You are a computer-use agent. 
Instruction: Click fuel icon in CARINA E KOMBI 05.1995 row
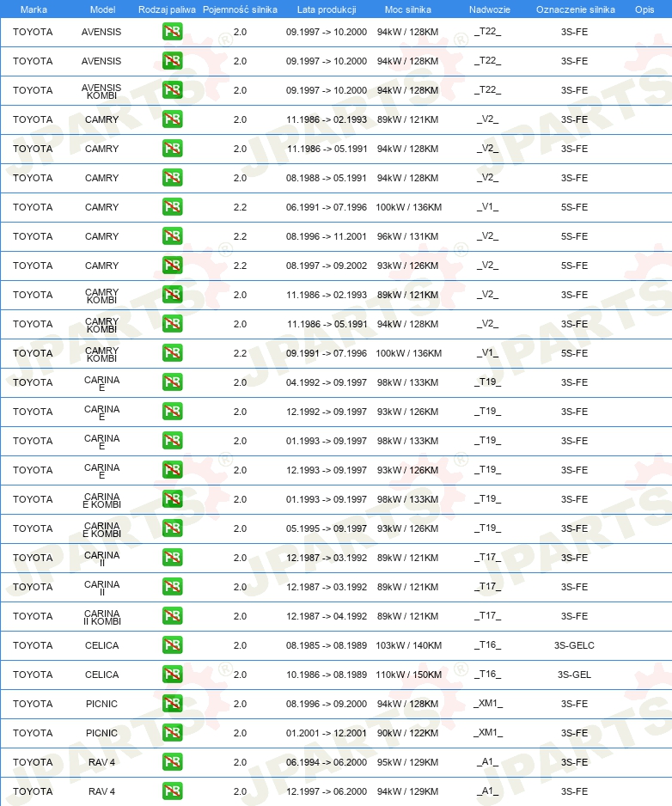pyautogui.click(x=172, y=528)
